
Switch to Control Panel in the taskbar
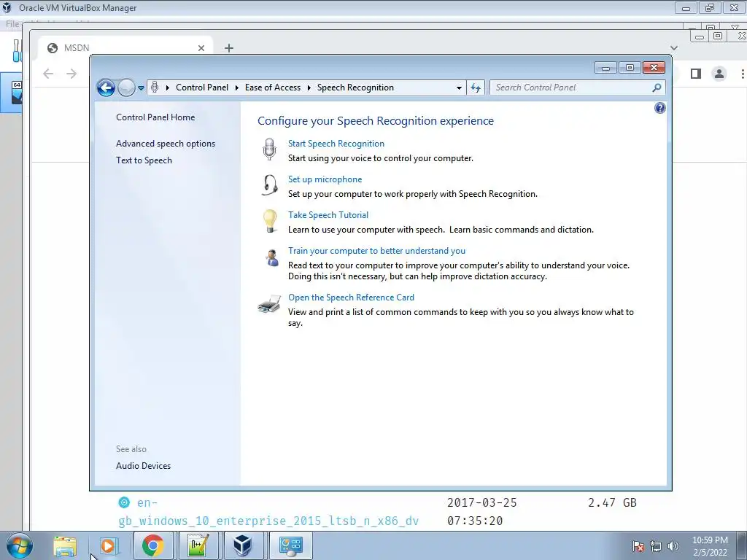tap(291, 545)
